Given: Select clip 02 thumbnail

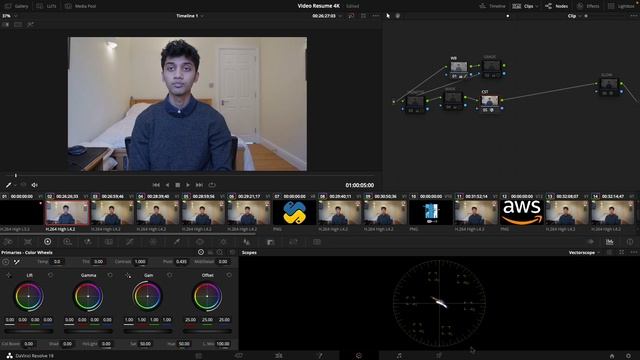Looking at the screenshot, I should coord(67,213).
